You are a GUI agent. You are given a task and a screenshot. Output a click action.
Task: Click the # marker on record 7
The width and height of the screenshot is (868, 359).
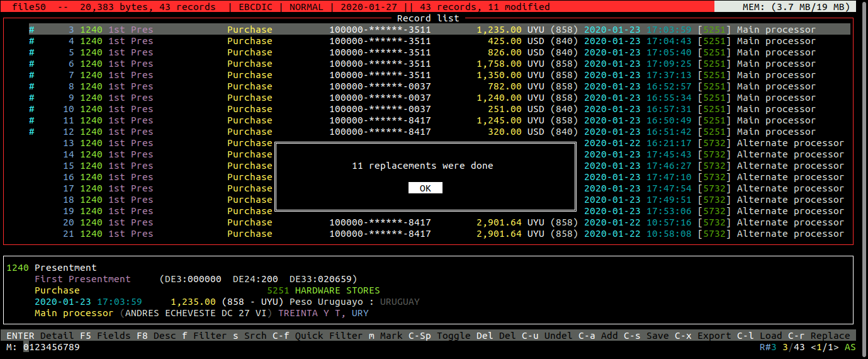[31, 75]
